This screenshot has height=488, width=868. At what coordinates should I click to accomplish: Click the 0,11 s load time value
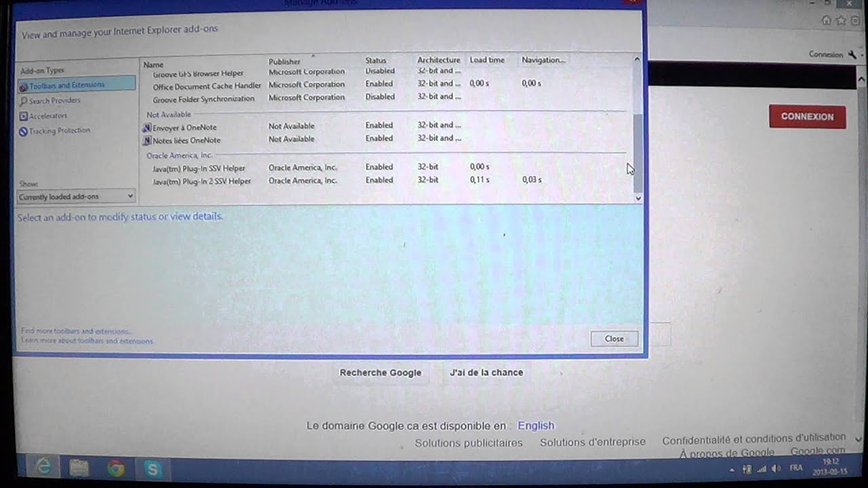tap(479, 180)
